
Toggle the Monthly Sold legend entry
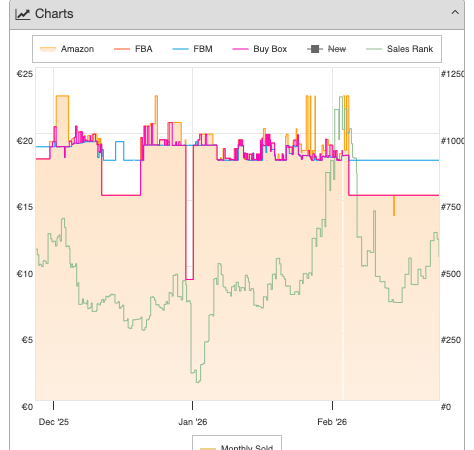coord(237,447)
